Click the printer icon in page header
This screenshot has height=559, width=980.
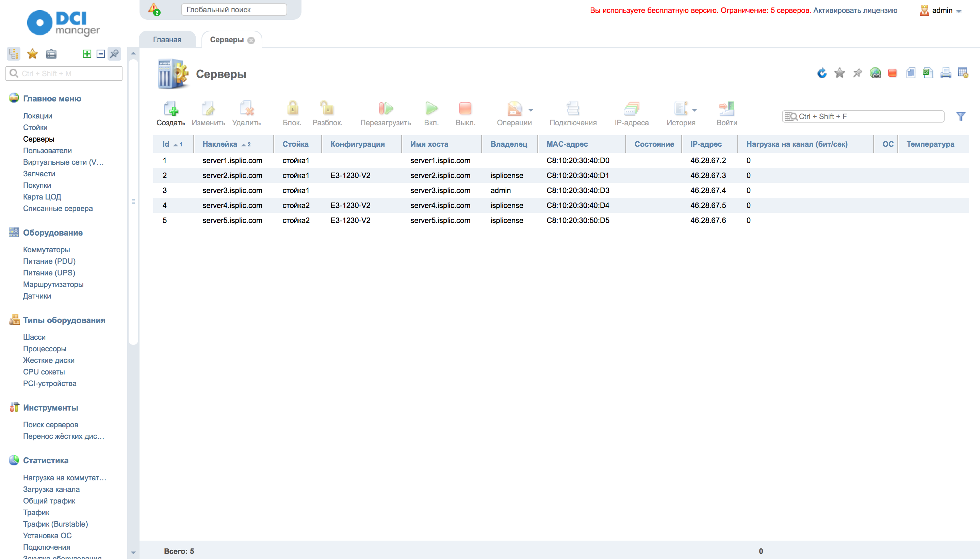coord(946,73)
